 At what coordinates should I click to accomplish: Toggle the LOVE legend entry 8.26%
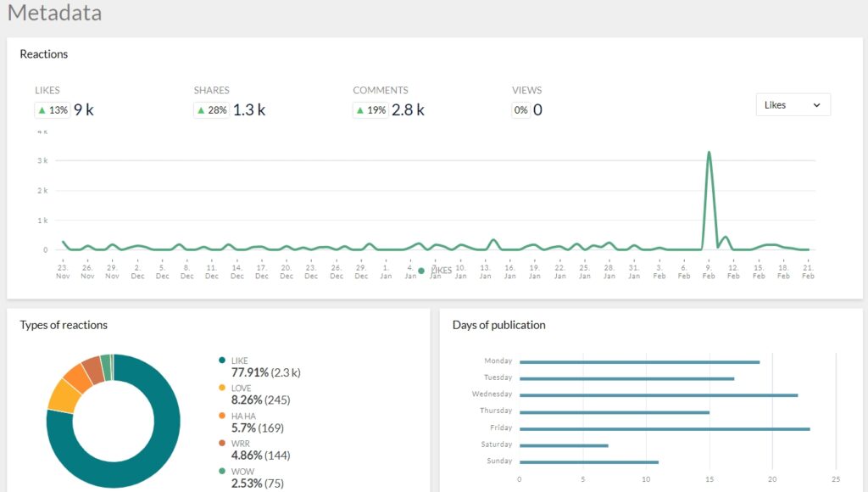254,394
